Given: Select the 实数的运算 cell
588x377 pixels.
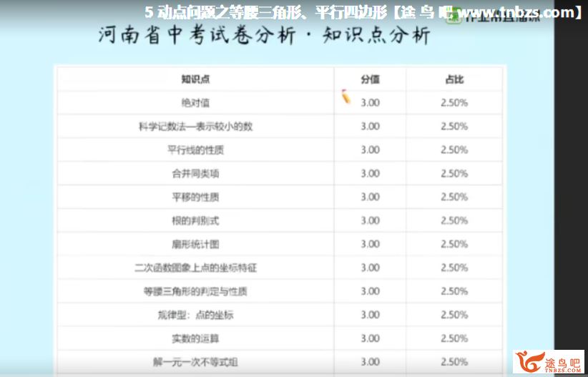Looking at the screenshot, I should coord(195,339).
